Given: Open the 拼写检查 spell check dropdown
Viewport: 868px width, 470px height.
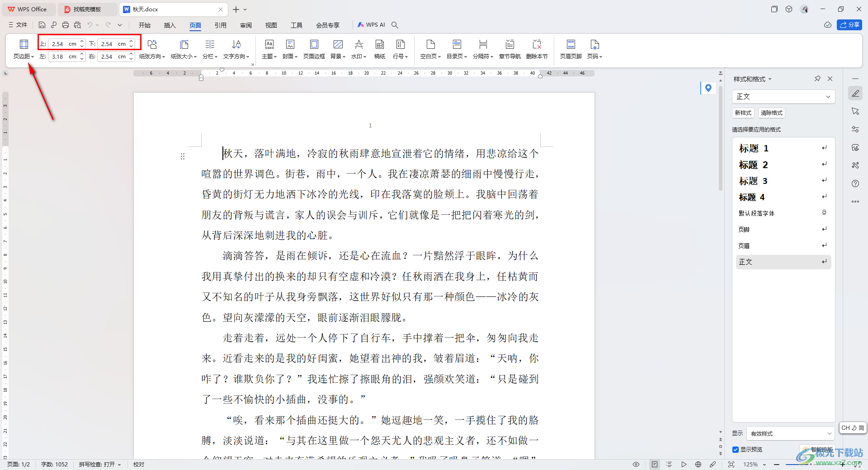Looking at the screenshot, I should pyautogui.click(x=100, y=465).
